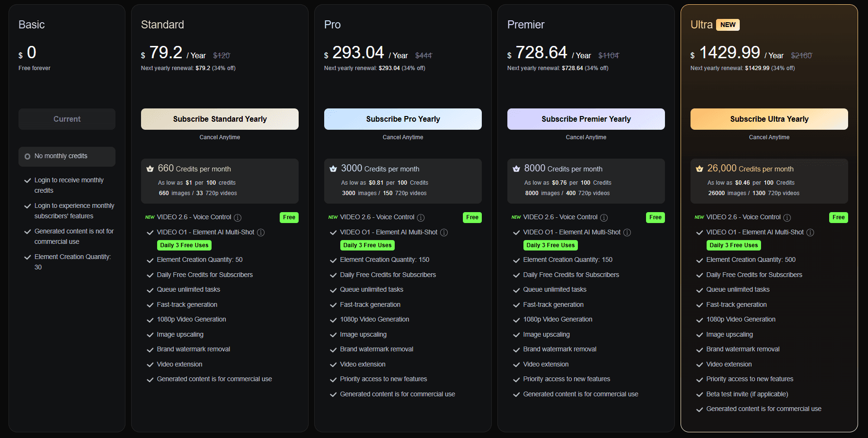Click Basic not for commercial use text
868x438 pixels.
[x=74, y=236]
